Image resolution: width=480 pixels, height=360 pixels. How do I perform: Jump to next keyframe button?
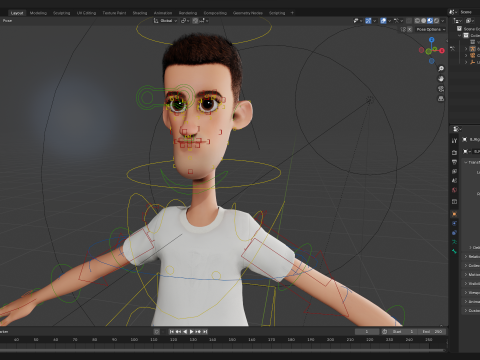click(x=198, y=332)
